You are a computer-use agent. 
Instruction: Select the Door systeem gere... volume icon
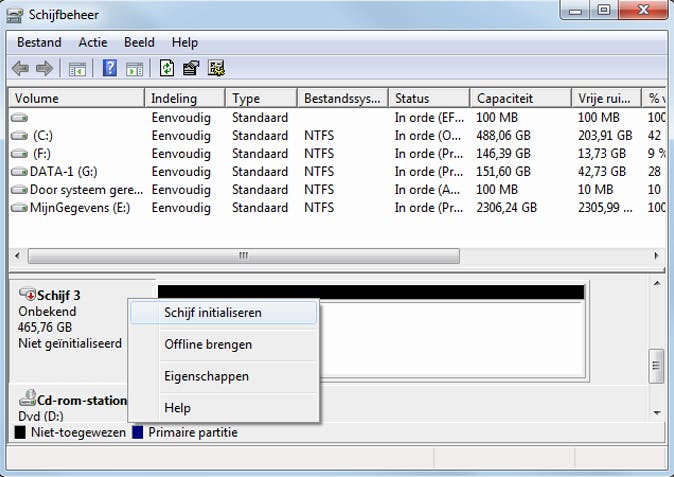(19, 190)
